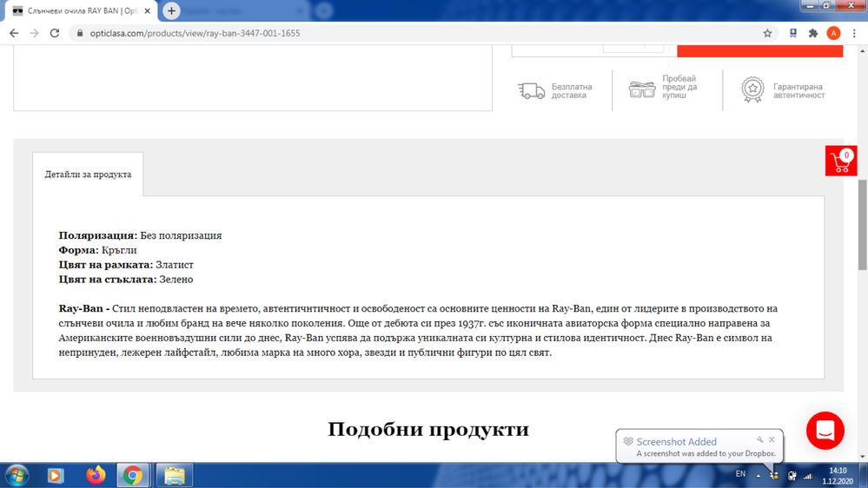868x488 pixels.
Task: Click the Цвят на рамката: Златист line
Action: point(126,265)
